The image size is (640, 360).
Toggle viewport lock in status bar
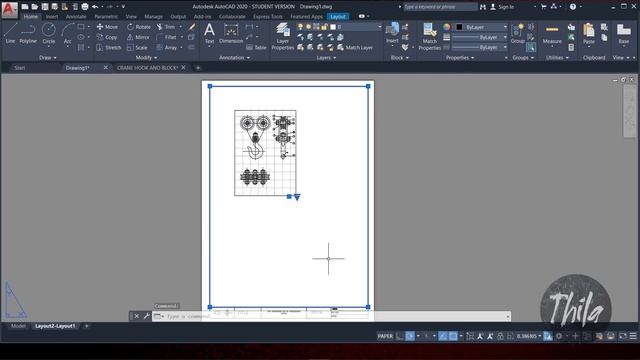(x=500, y=336)
